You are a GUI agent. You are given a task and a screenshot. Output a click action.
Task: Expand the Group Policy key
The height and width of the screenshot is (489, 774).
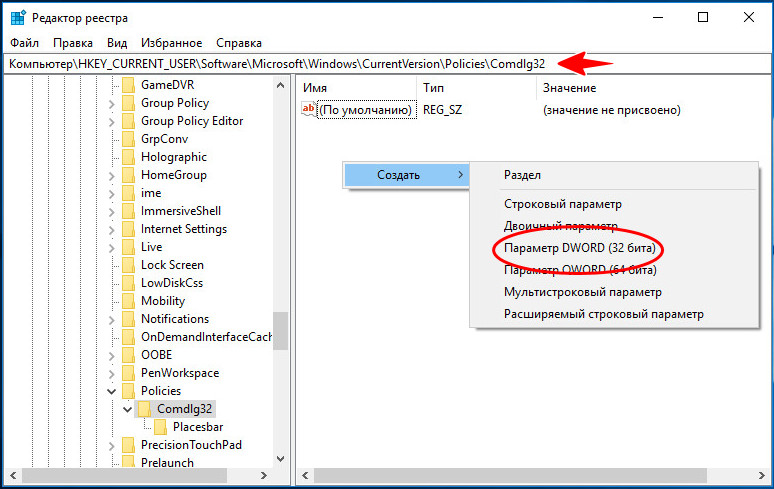(x=112, y=104)
